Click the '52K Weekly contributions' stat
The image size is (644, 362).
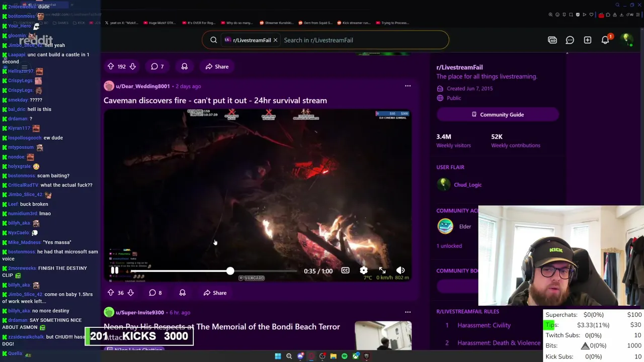[516, 141]
